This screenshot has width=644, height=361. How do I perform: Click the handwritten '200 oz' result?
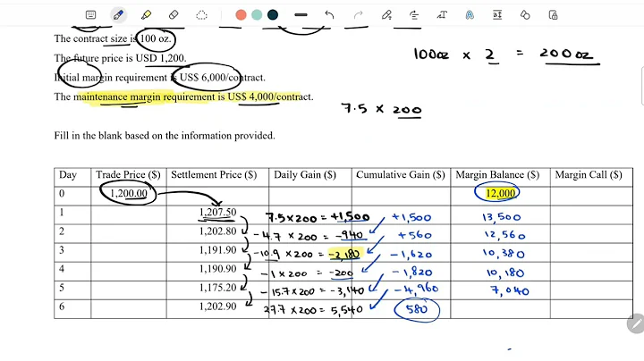click(x=567, y=54)
